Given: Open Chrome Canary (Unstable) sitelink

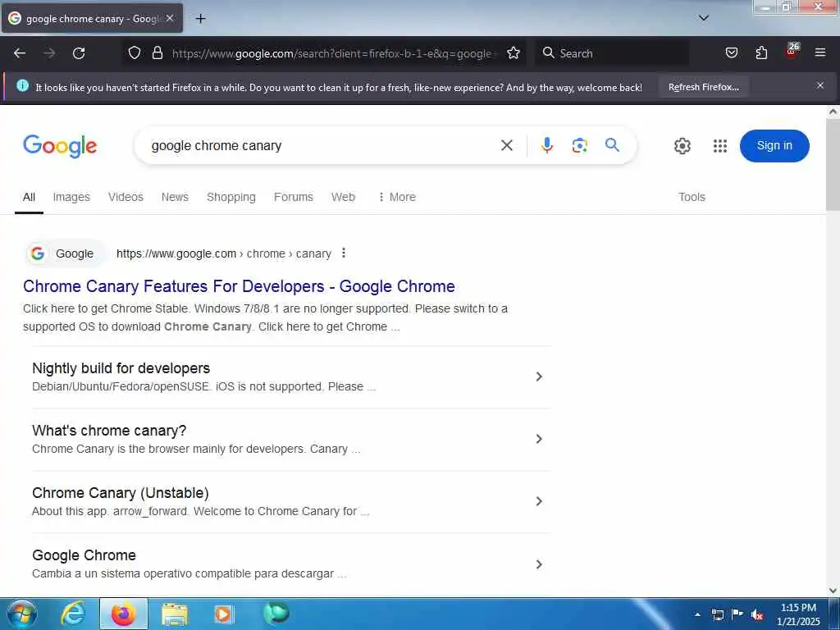Looking at the screenshot, I should pyautogui.click(x=121, y=493).
